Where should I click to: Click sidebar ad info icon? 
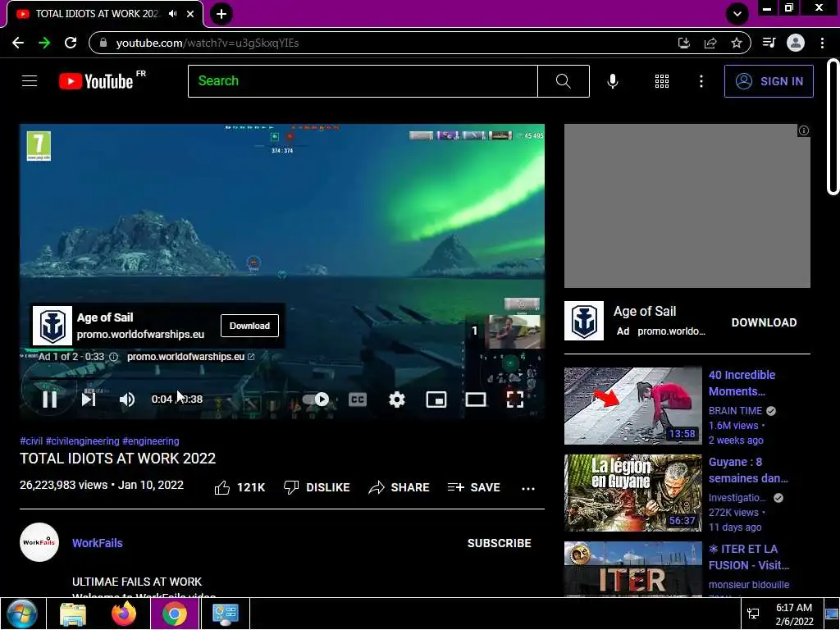pyautogui.click(x=804, y=130)
